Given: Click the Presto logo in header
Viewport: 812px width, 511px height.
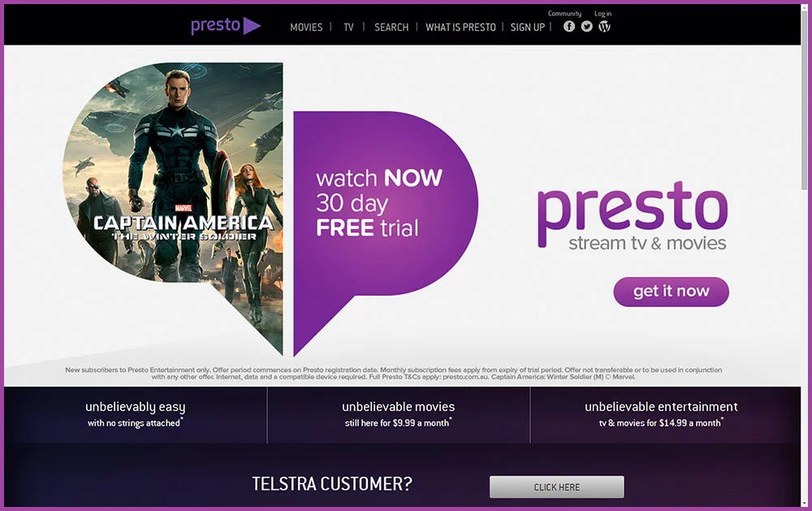Looking at the screenshot, I should pyautogui.click(x=226, y=25).
